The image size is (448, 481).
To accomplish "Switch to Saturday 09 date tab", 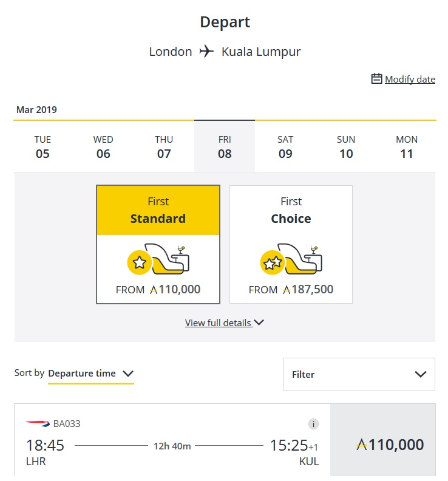I will [x=285, y=146].
